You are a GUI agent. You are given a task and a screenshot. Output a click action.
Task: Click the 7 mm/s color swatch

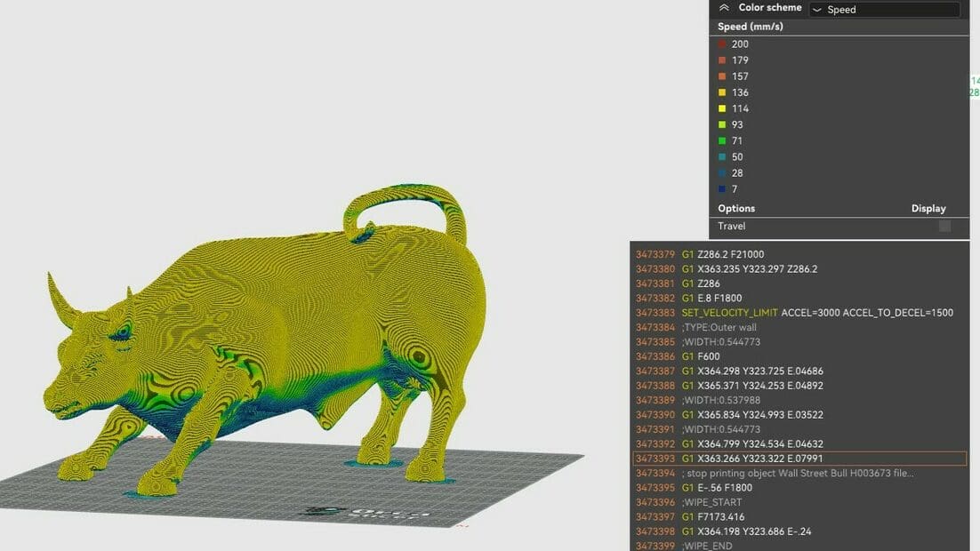pos(722,189)
